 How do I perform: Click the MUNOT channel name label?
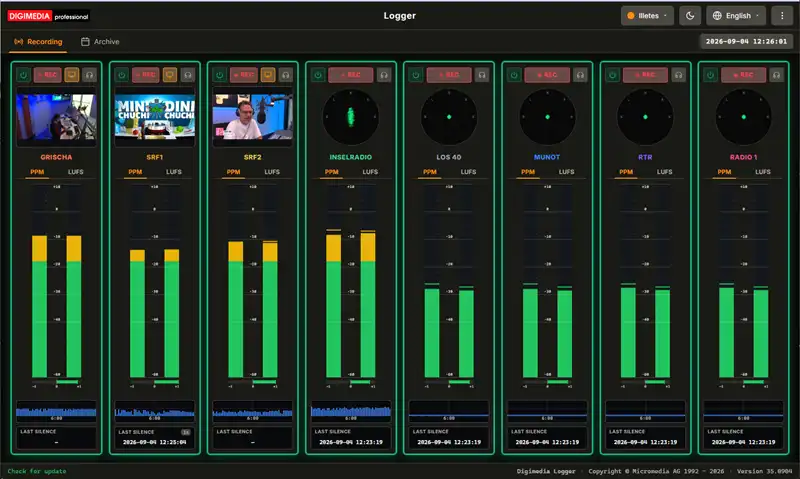[547, 157]
